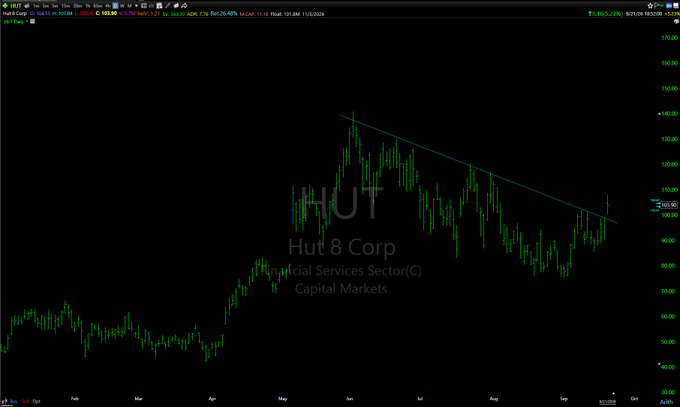Click the 5.16(5.23%) change value
Viewport: 680px width, 407px height.
click(x=605, y=13)
